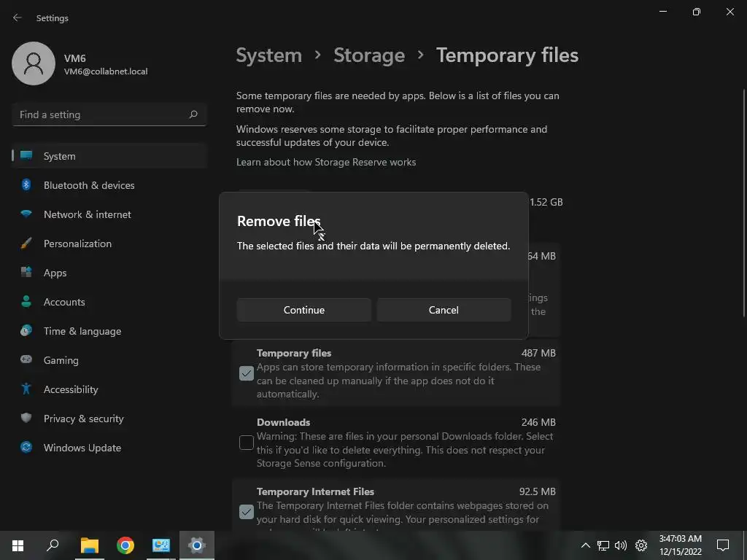Click the Privacy & security shield icon
The image size is (747, 560).
coord(26,418)
